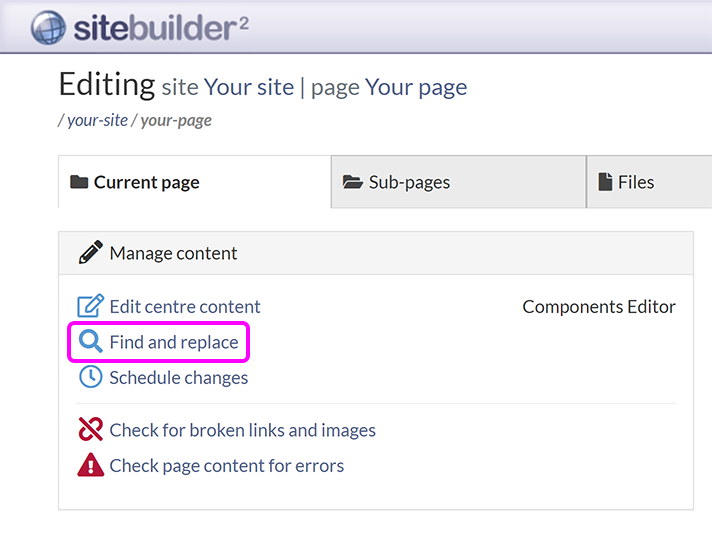Select the Current page tab
The image size is (712, 533).
[x=146, y=182]
